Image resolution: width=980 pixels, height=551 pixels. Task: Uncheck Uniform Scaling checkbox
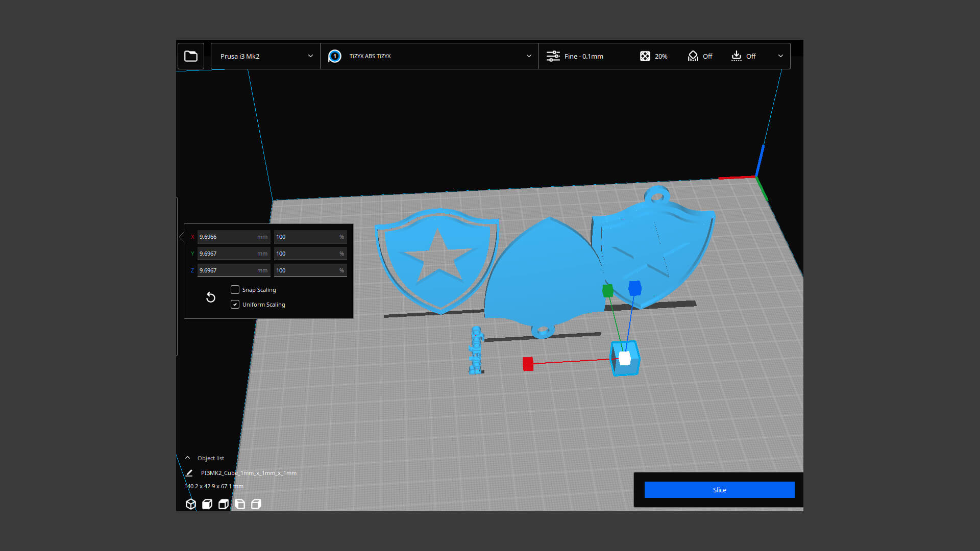[235, 305]
